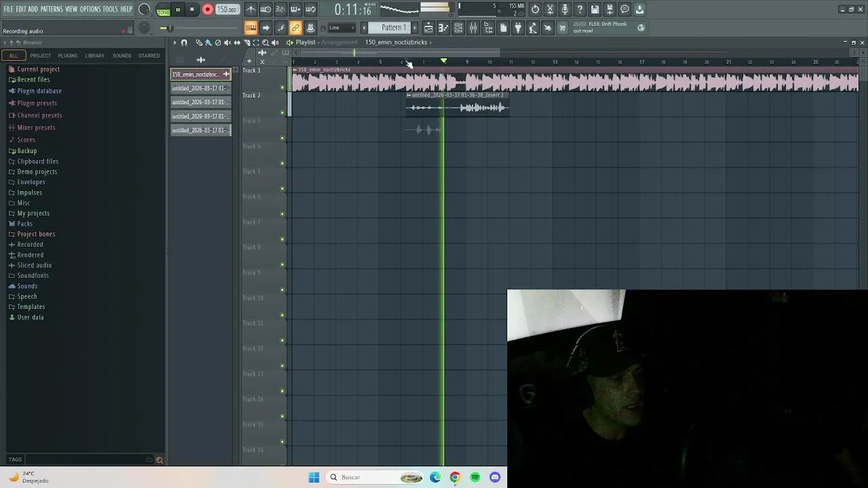Toggle loop recording
The image size is (868, 488).
pyautogui.click(x=311, y=9)
